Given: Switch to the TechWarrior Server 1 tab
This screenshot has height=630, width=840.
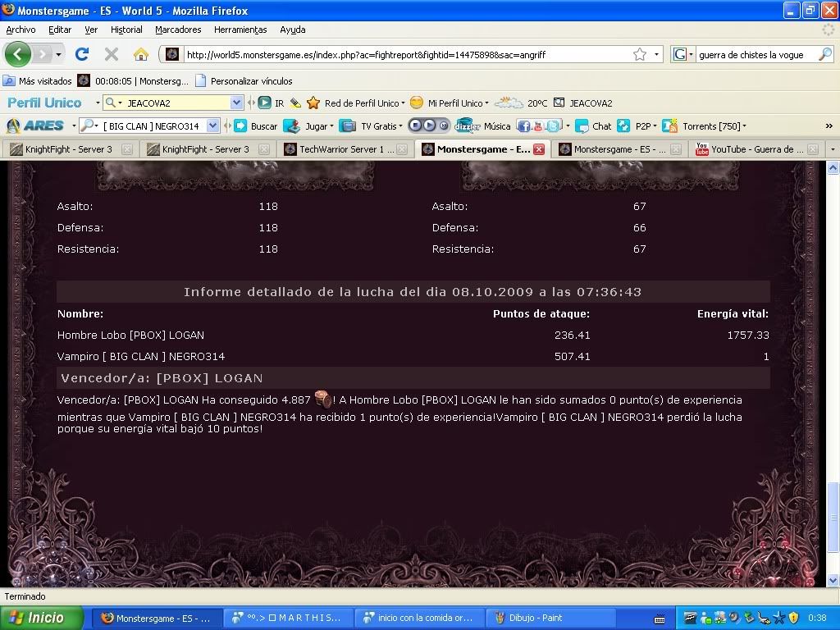Looking at the screenshot, I should 345,149.
